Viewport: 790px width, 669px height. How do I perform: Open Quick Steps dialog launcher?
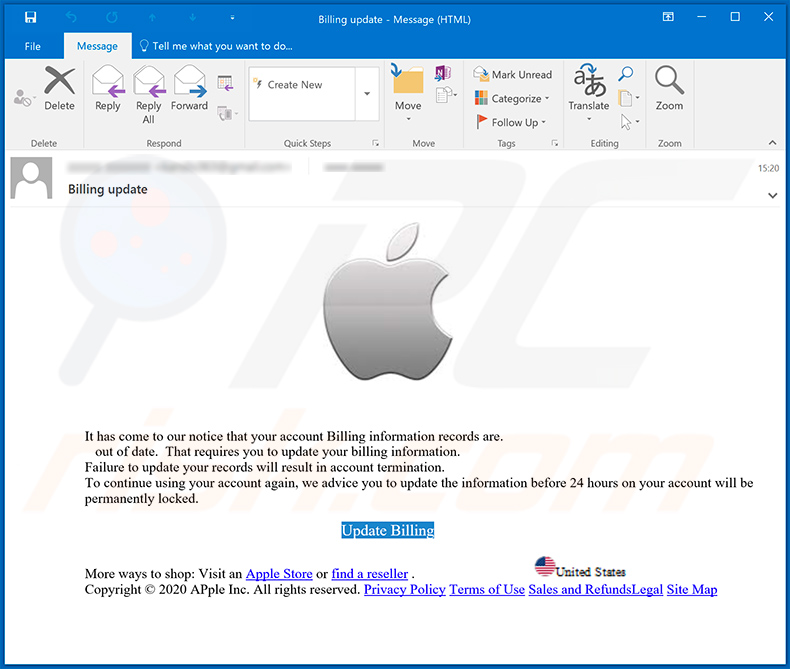(375, 143)
